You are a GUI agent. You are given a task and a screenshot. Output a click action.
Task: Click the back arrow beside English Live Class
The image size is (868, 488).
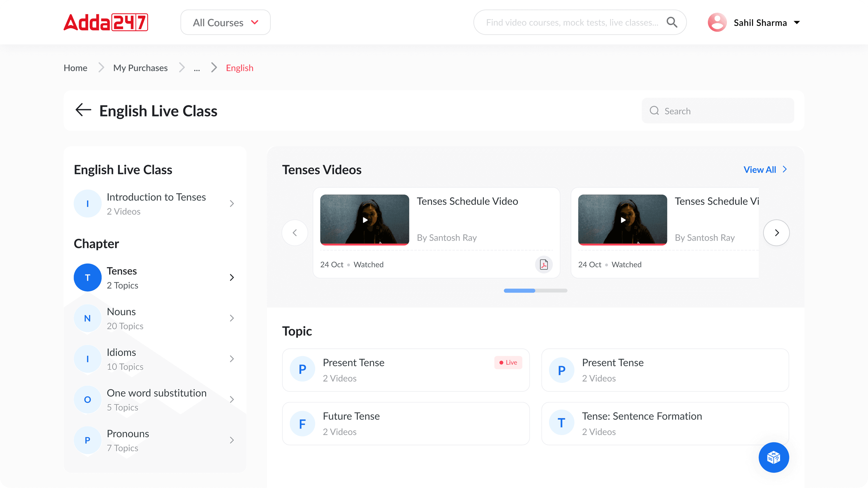click(83, 110)
